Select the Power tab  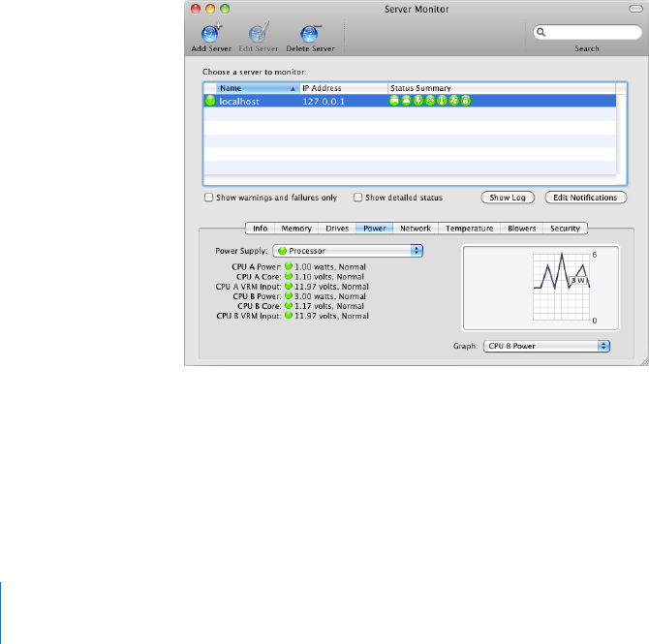click(x=375, y=229)
